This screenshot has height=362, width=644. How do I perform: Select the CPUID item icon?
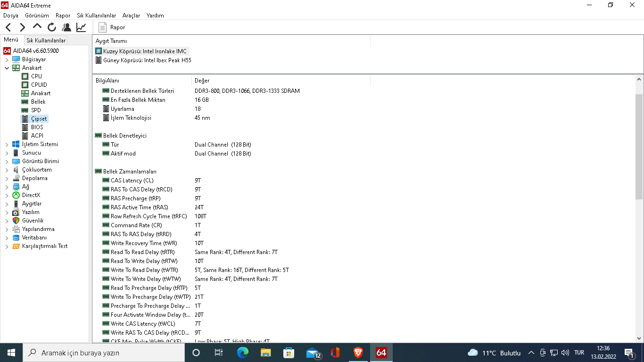(25, 85)
